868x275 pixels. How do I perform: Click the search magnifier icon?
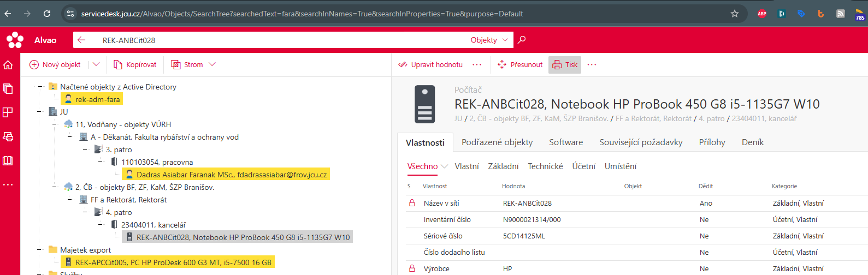522,40
